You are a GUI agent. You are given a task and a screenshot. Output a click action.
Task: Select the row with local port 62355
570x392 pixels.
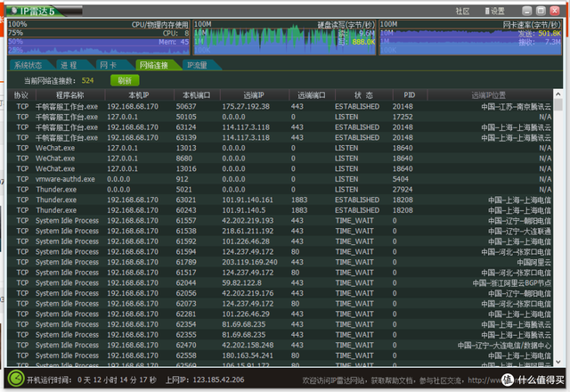pyautogui.click(x=280, y=335)
